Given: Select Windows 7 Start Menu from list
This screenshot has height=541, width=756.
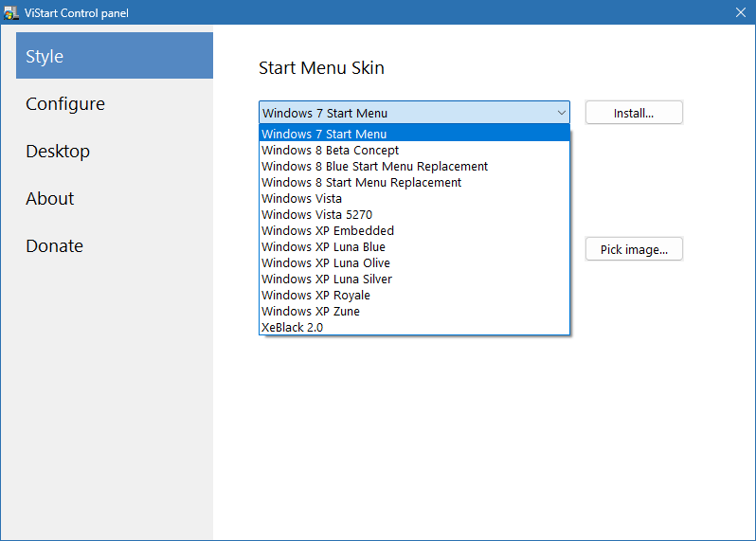Looking at the screenshot, I should tap(324, 134).
